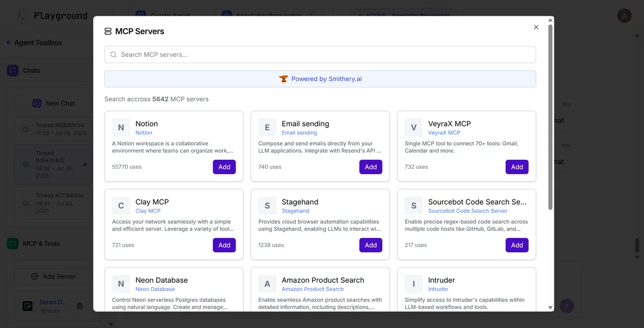Add the VeyraX MCP server
The image size is (644, 328).
tap(517, 167)
